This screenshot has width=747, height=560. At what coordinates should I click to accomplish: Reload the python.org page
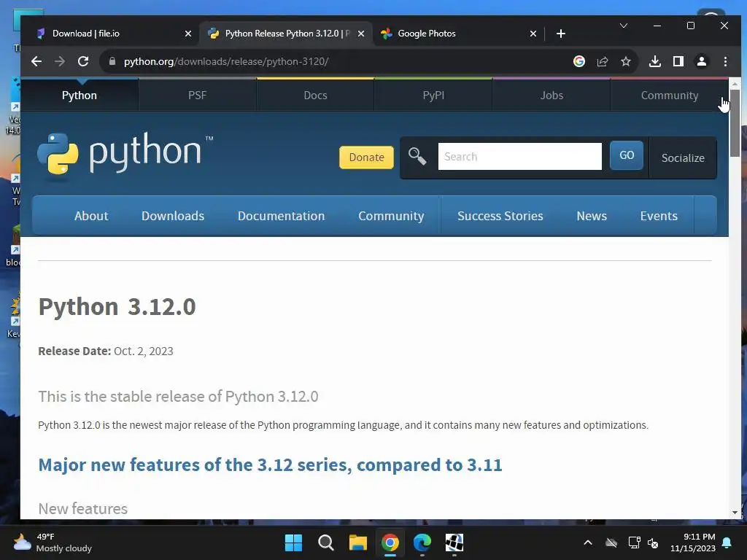point(83,61)
